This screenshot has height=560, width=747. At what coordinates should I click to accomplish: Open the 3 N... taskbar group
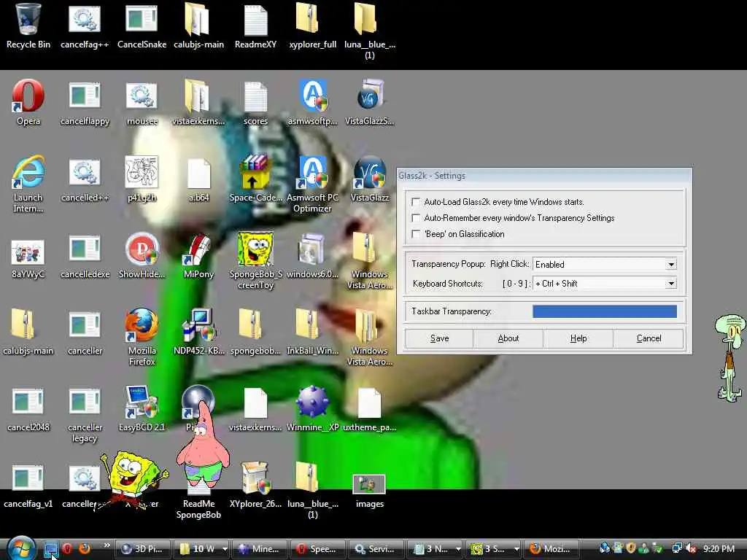click(435, 549)
